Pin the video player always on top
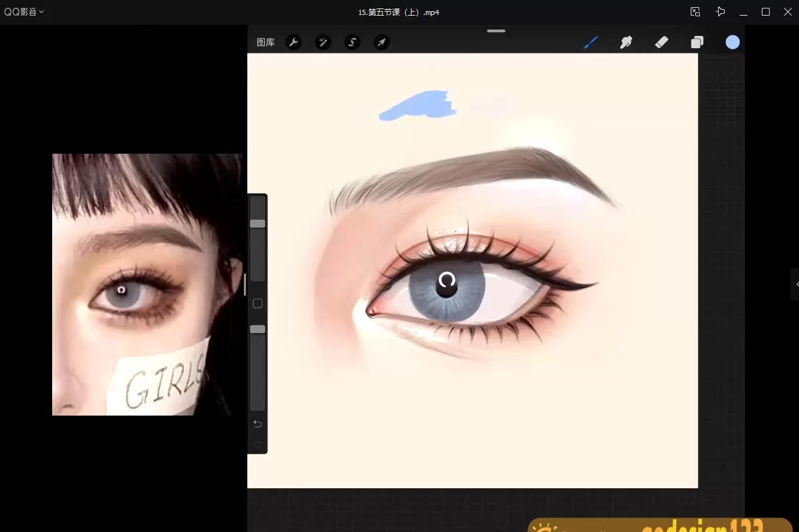This screenshot has height=532, width=799. (720, 11)
